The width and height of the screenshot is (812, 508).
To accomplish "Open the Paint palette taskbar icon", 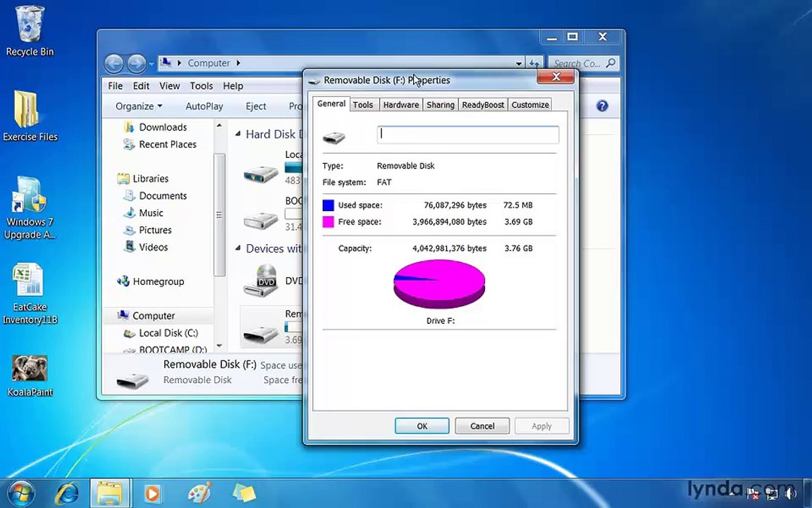I will coord(199,493).
